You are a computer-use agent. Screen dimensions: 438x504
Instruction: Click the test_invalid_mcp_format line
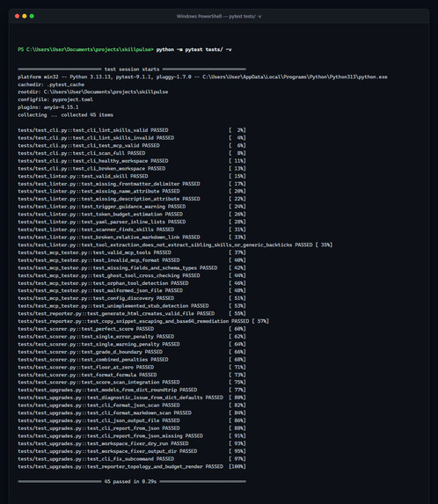click(x=132, y=260)
